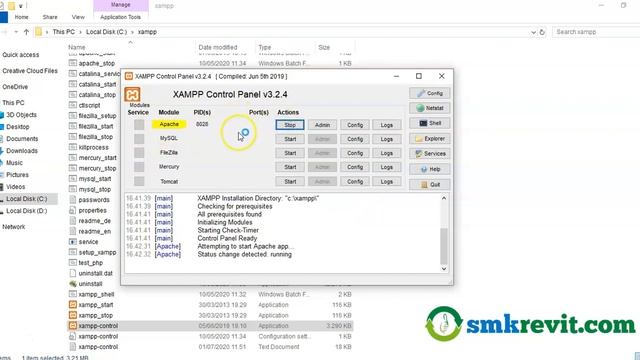Select the xampp_stop application file
This screenshot has width=640, height=360.
click(95, 316)
